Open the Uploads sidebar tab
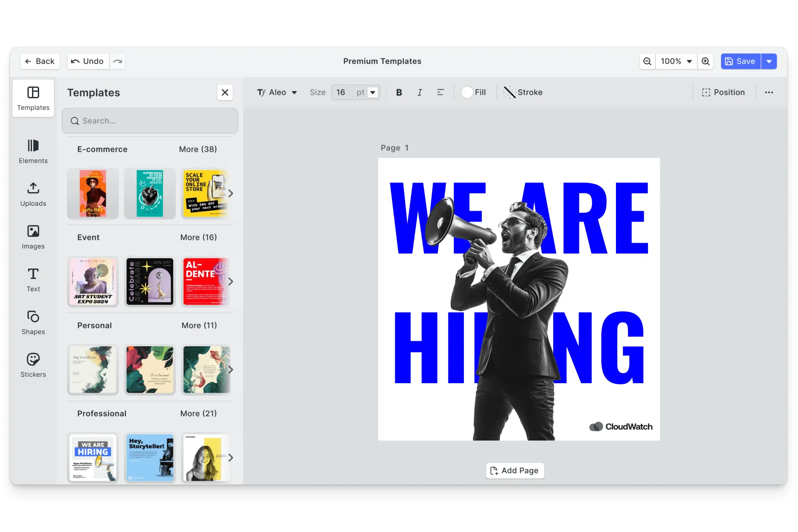Viewport: 798px width, 532px height. click(33, 194)
